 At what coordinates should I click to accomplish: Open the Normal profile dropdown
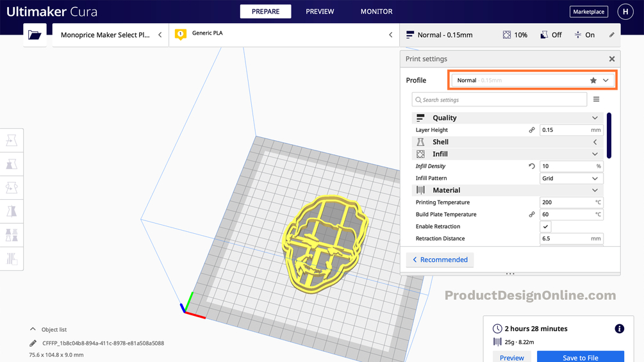click(533, 81)
